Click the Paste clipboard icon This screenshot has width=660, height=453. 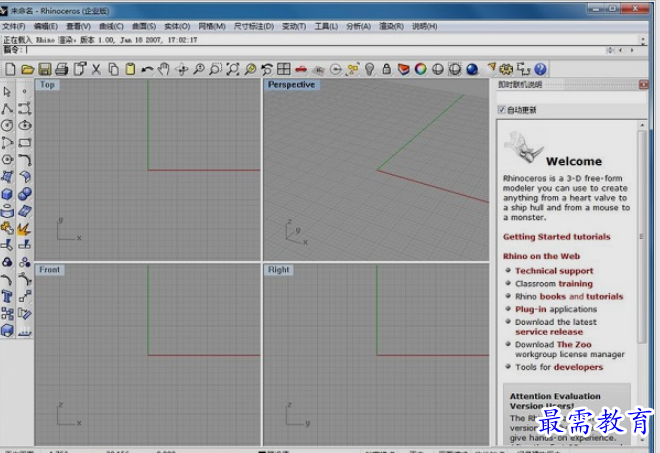coord(130,69)
